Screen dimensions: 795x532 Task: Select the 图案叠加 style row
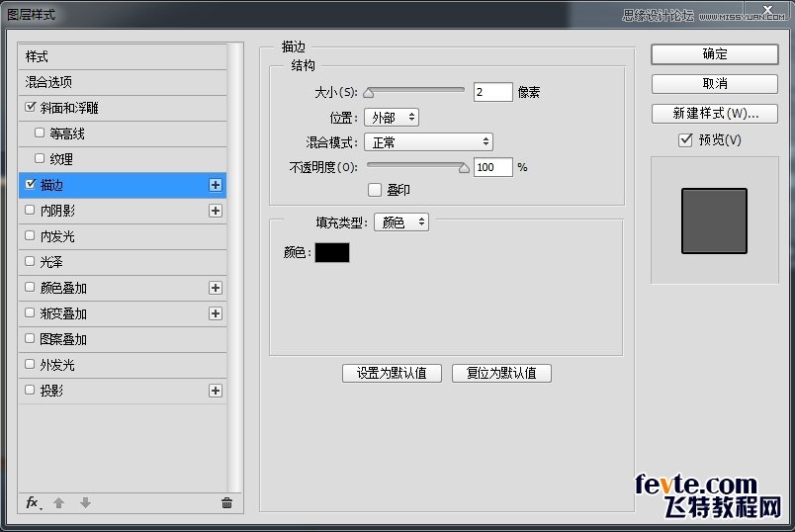(123, 339)
